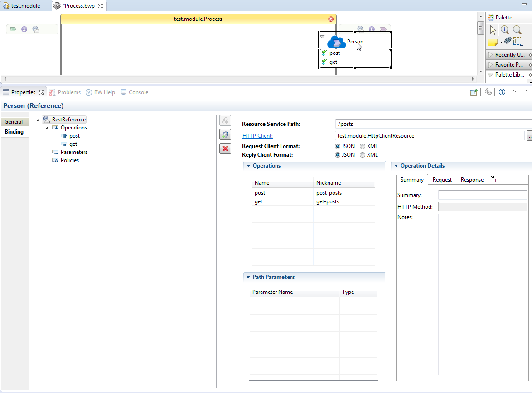
Task: Select the marquee selection tool in Palette
Action: tap(518, 42)
